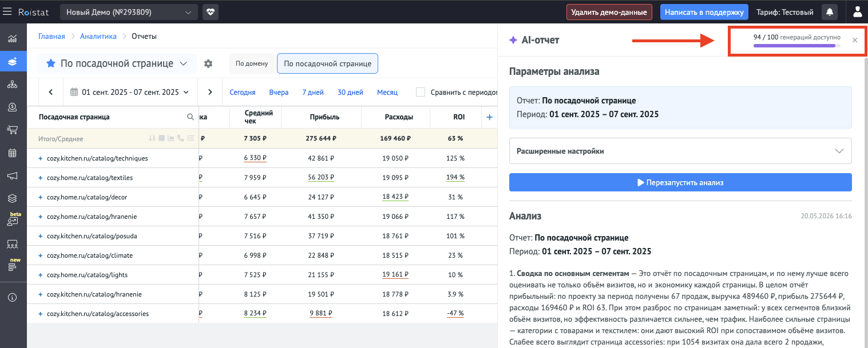Go to previous date period arrow
Viewport: 868px width, 348px height.
51,92
